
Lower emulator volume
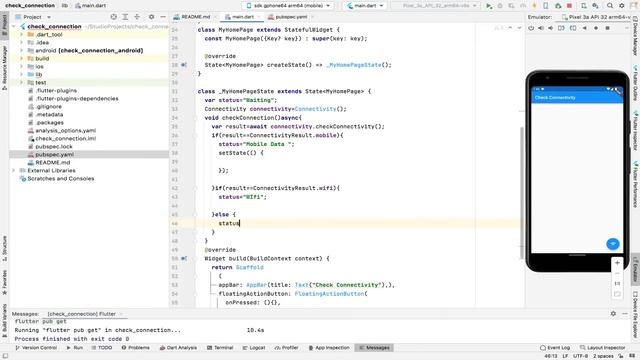point(551,28)
